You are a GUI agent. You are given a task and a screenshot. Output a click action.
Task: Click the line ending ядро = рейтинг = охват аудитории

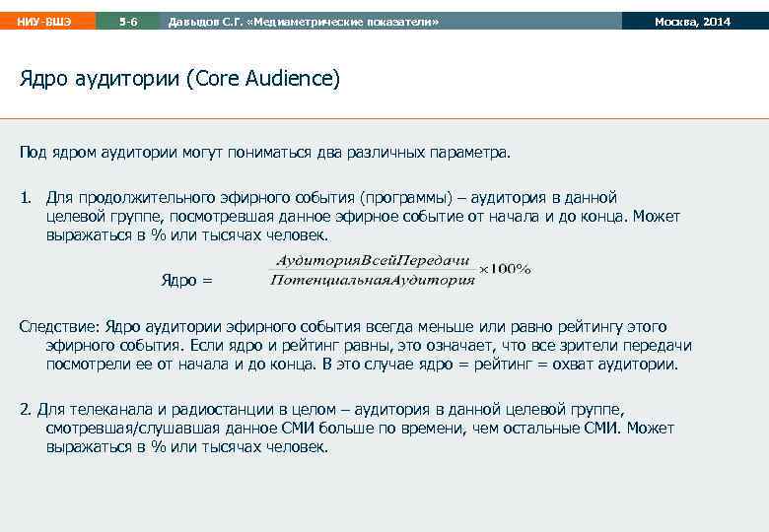point(362,364)
